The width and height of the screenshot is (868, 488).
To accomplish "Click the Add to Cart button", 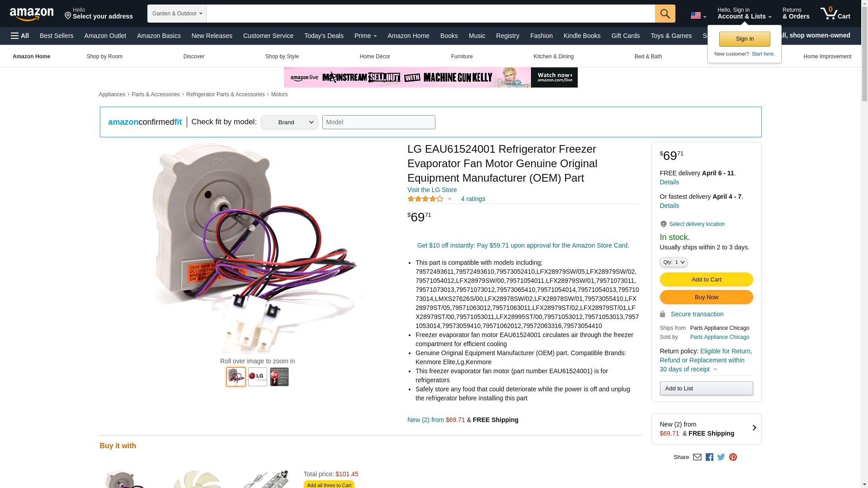I will point(706,280).
